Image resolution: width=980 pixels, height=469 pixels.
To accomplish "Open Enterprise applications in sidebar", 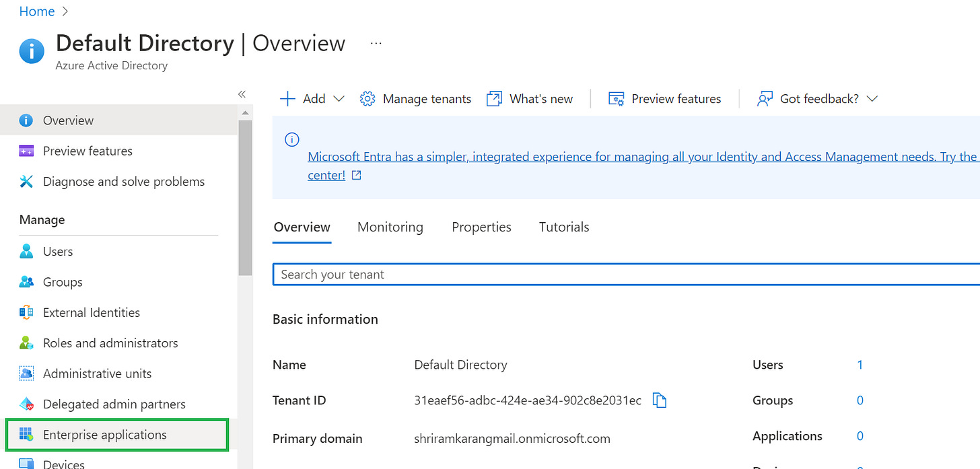I will tap(117, 435).
